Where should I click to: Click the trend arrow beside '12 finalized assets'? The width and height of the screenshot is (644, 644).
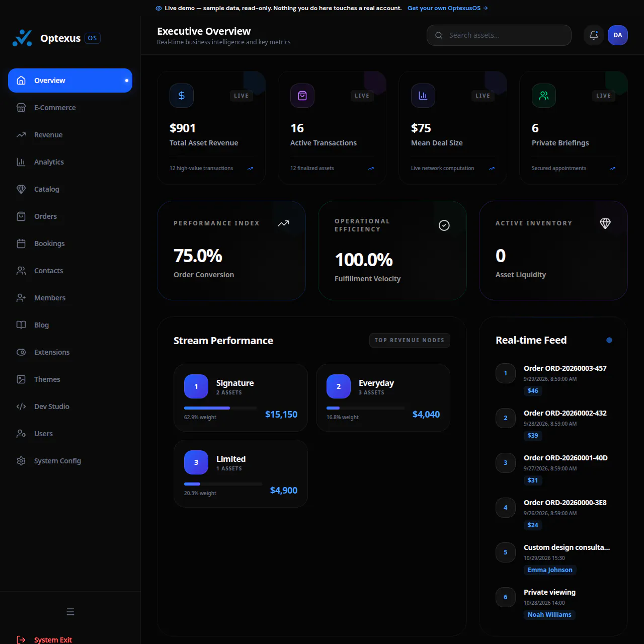click(371, 169)
